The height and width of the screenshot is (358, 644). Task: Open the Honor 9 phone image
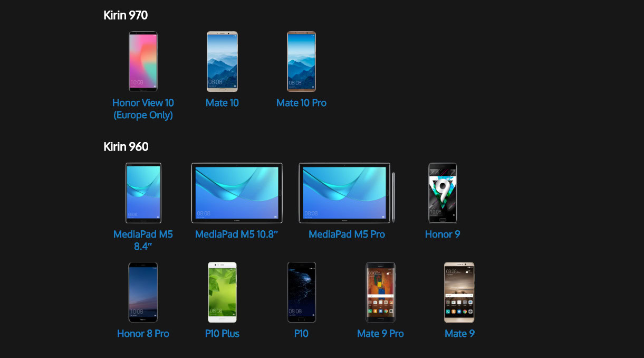coord(443,193)
